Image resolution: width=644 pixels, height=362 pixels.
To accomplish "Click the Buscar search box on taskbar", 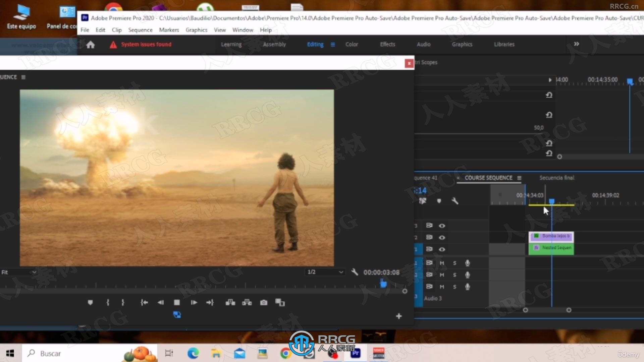I will click(90, 353).
